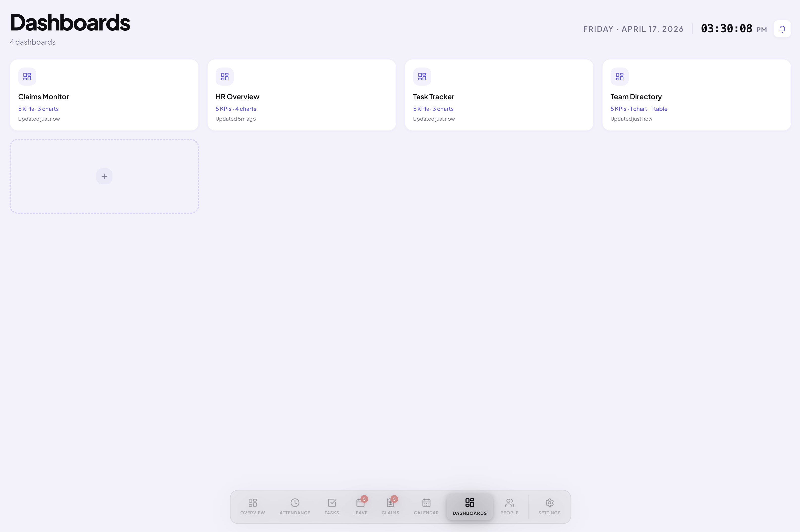Click the Claims Monitor dashboard icon
Image resolution: width=800 pixels, height=532 pixels.
[27, 76]
